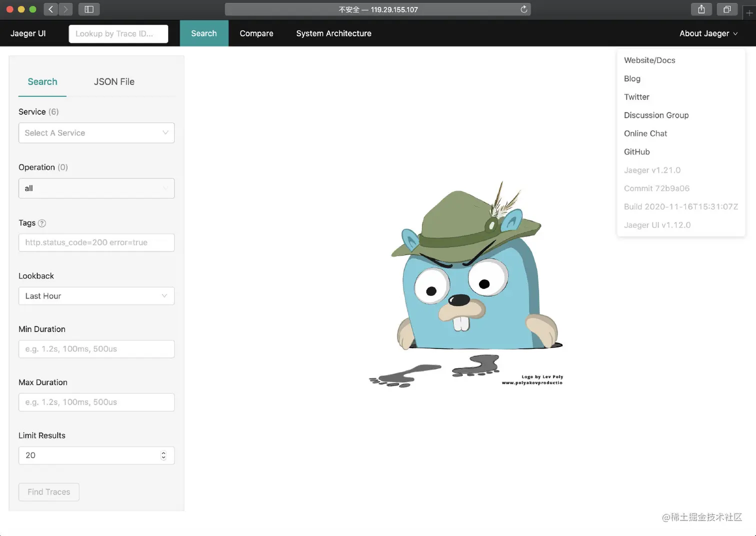Open the Safari share icon

(701, 9)
